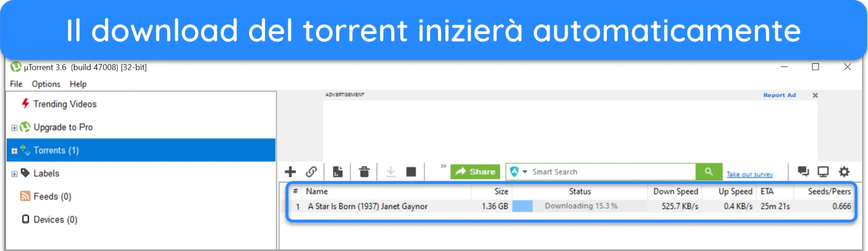Expand the Labels tree node
Viewport: 868px width, 251px height.
[x=14, y=174]
